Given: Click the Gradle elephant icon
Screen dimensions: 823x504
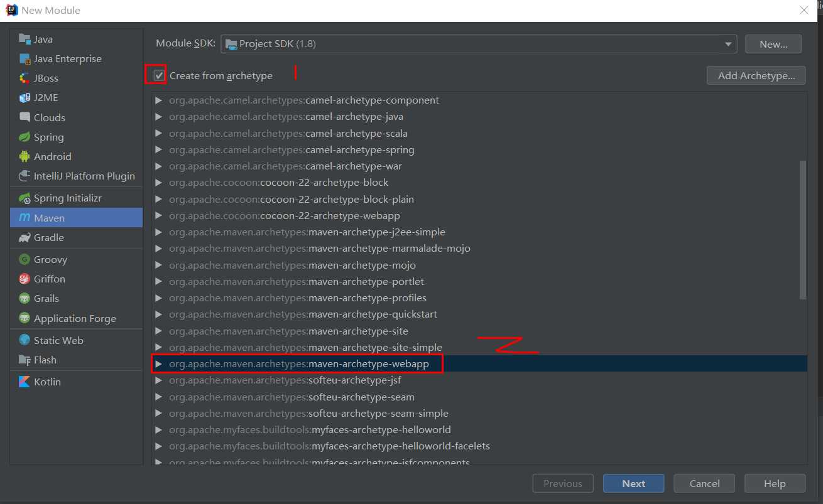Looking at the screenshot, I should (25, 237).
